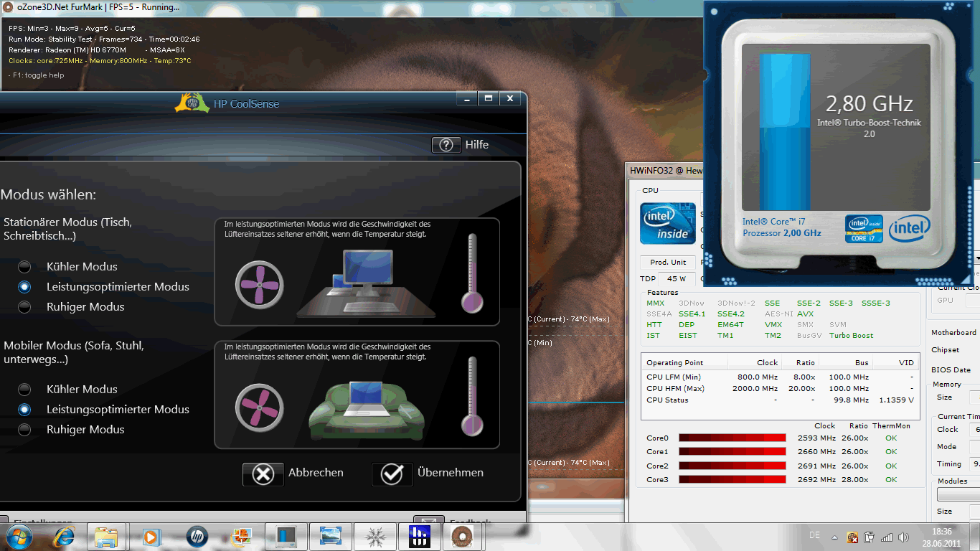Click the thermometer in stationary mode panel
Image resolution: width=980 pixels, height=551 pixels.
[472, 273]
